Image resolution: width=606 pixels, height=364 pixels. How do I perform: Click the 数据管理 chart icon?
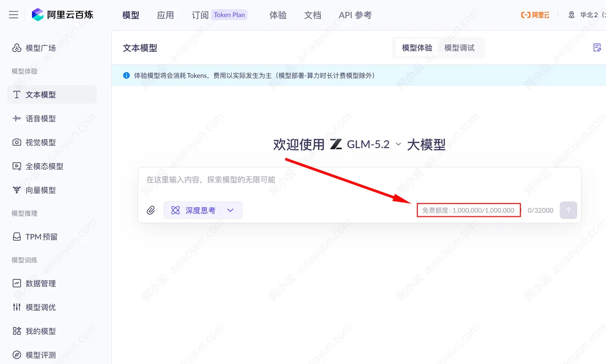16,283
